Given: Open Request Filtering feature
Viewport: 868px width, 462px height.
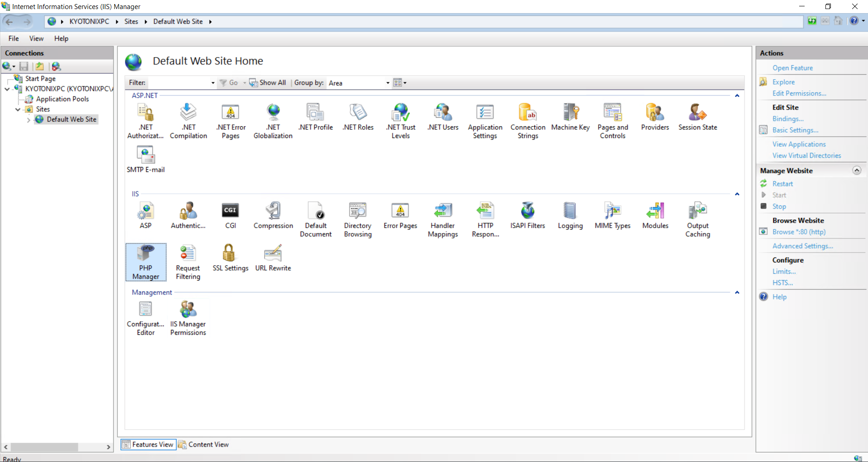Looking at the screenshot, I should click(188, 262).
